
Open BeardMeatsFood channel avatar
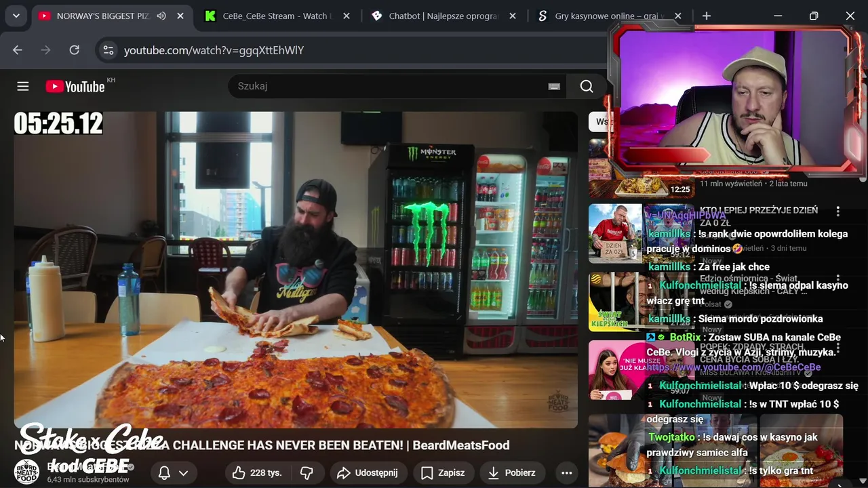(26, 472)
